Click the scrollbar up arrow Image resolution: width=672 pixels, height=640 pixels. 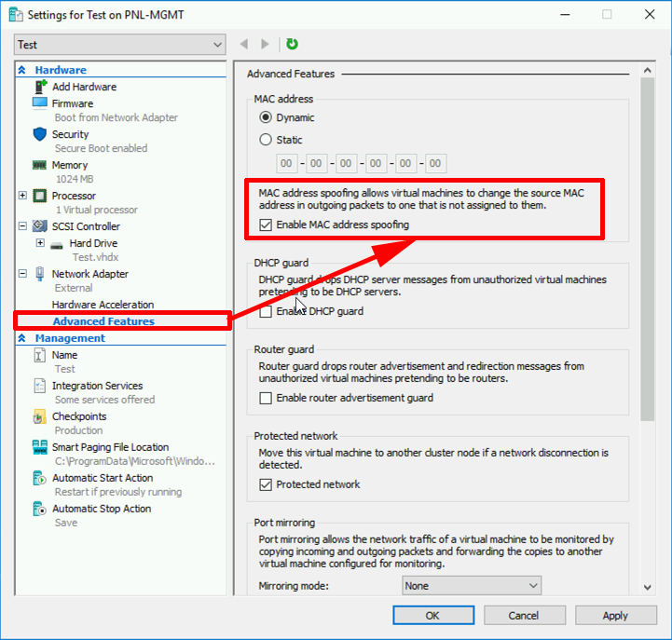(648, 70)
